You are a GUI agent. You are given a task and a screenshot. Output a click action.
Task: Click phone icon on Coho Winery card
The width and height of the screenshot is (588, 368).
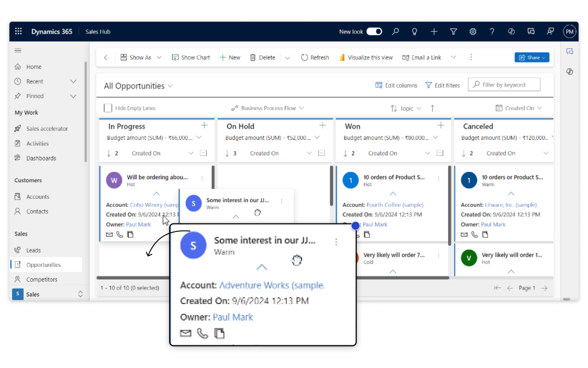click(x=120, y=235)
